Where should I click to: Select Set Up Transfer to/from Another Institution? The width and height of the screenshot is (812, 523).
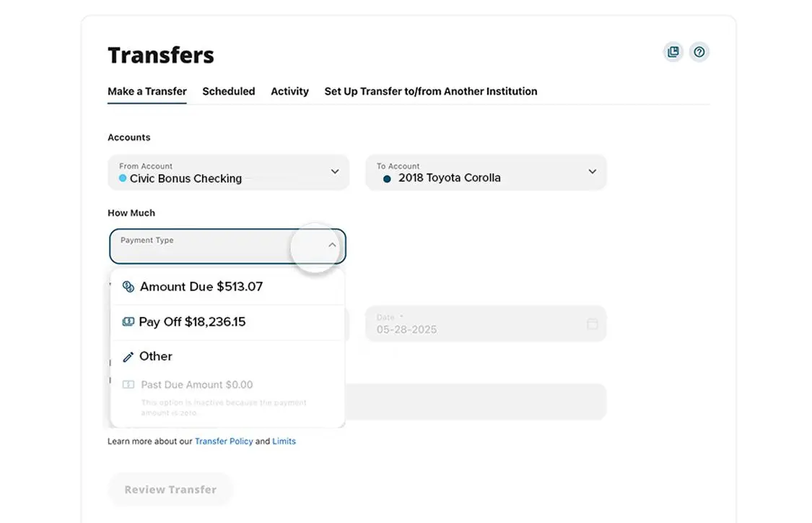pos(430,91)
